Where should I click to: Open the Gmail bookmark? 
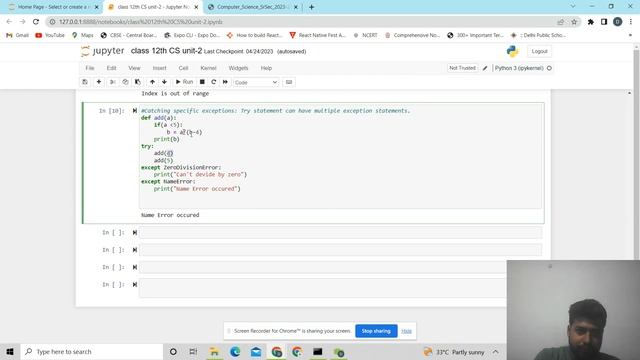pyautogui.click(x=18, y=35)
